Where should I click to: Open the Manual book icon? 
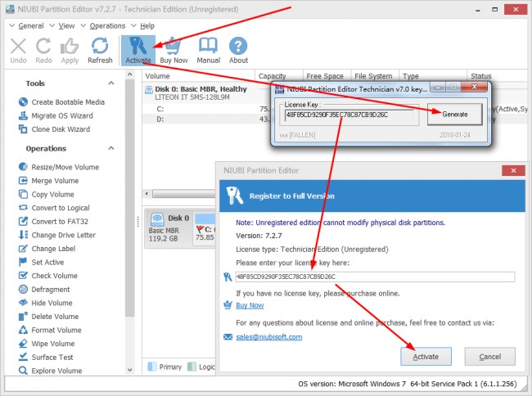click(x=209, y=51)
